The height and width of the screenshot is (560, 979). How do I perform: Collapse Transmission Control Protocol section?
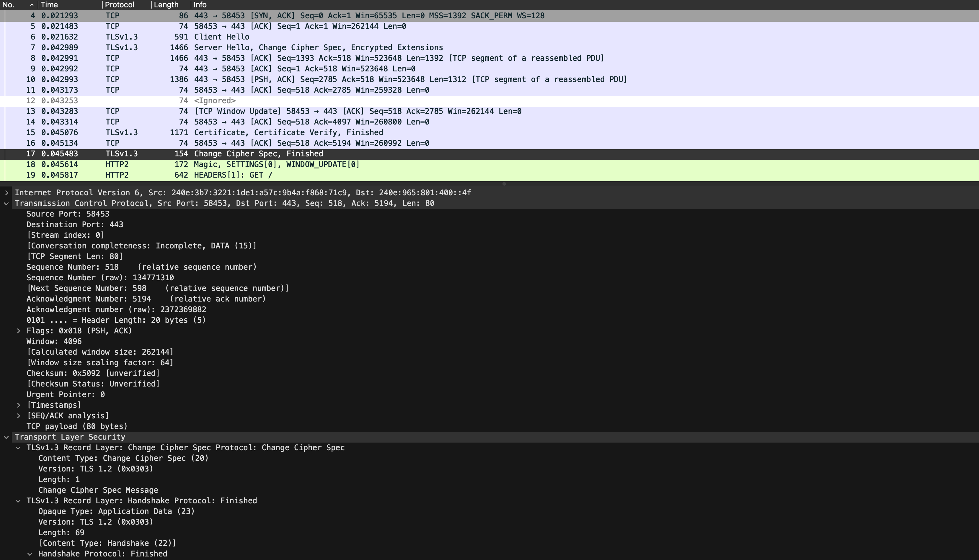click(6, 204)
